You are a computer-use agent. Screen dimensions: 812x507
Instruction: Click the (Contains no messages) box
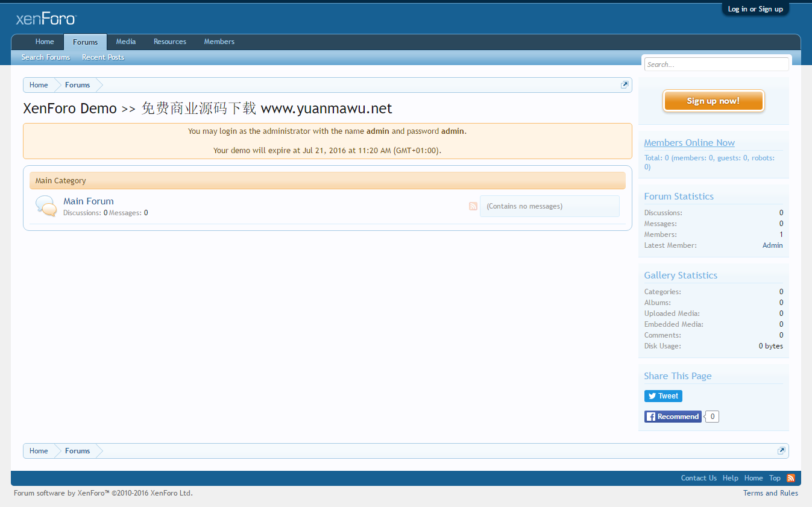click(550, 206)
